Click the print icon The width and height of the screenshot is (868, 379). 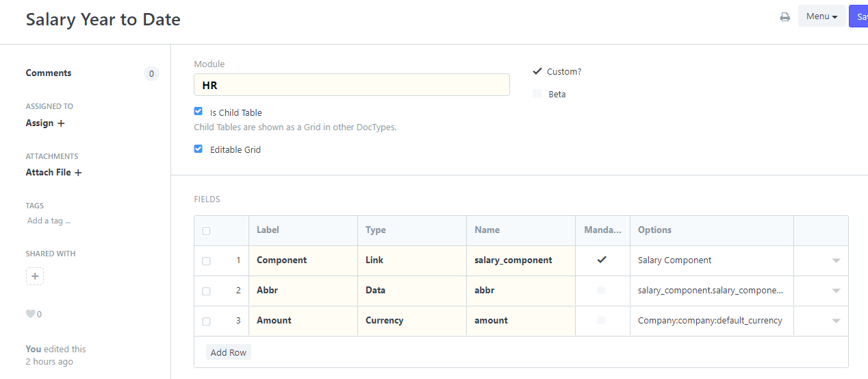785,16
